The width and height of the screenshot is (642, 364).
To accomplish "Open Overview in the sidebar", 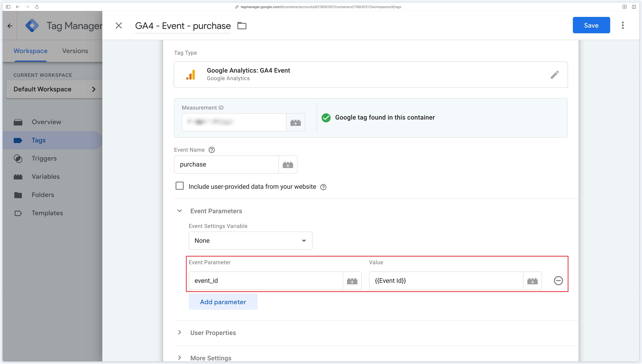I will [46, 122].
